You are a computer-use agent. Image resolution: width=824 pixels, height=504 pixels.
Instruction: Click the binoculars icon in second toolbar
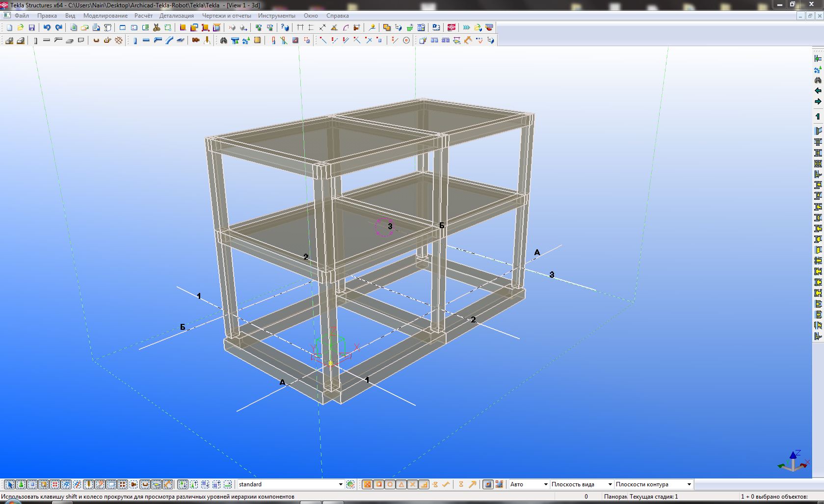click(x=224, y=41)
